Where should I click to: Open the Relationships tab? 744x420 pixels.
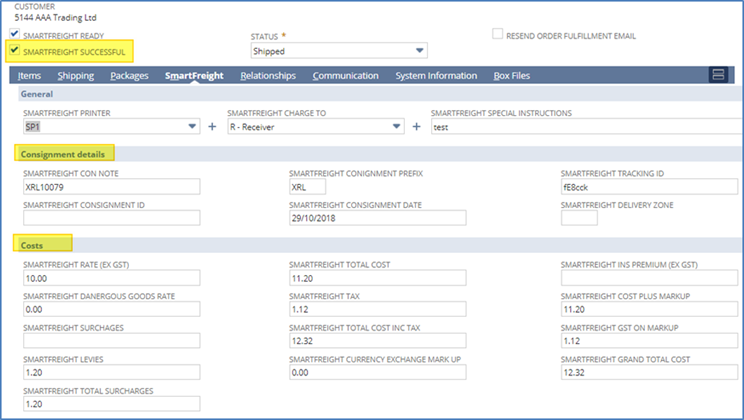click(x=268, y=76)
